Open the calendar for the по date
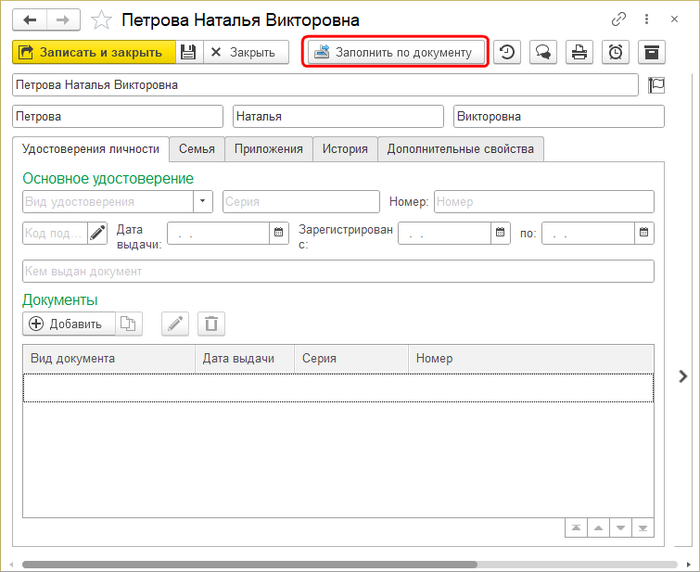The width and height of the screenshot is (700, 572). [645, 233]
